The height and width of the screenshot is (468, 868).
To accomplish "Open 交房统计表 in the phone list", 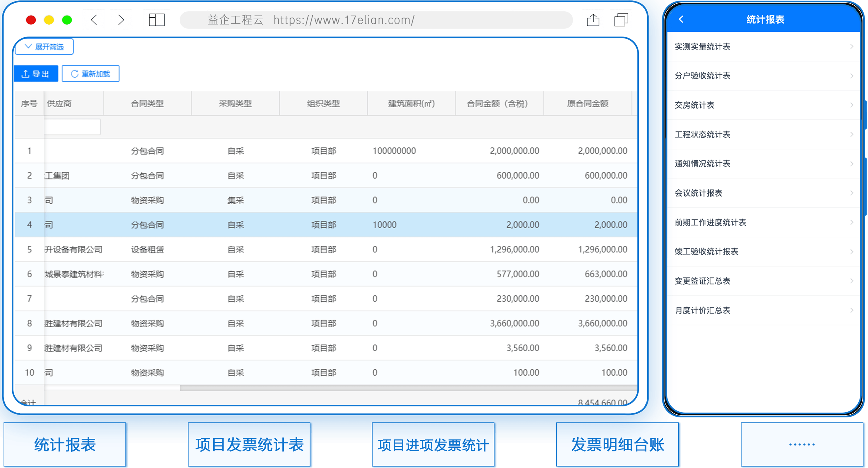I will click(x=764, y=105).
